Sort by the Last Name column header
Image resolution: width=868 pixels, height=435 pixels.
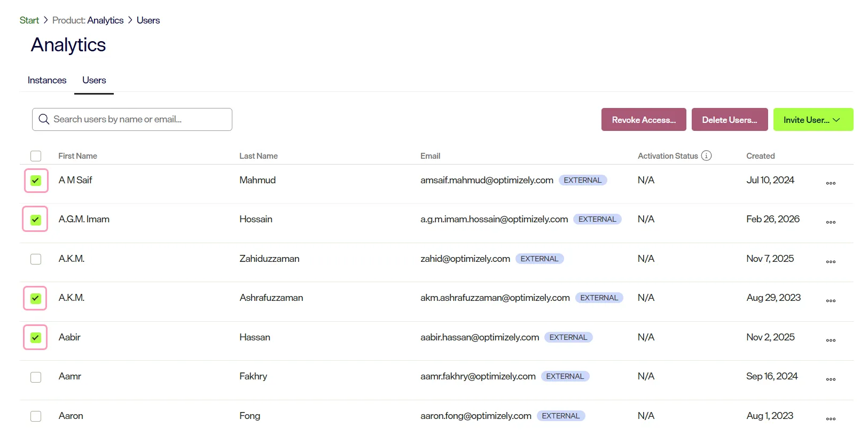point(259,156)
